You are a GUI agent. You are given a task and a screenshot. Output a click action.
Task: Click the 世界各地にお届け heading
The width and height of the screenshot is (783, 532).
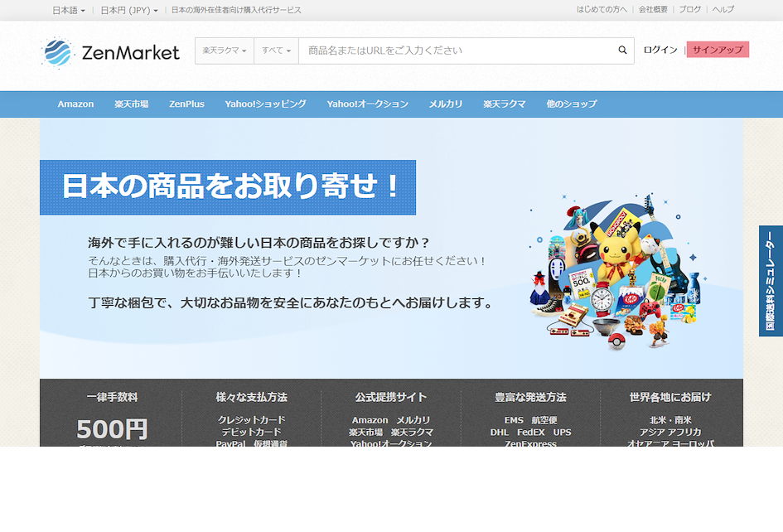(670, 397)
